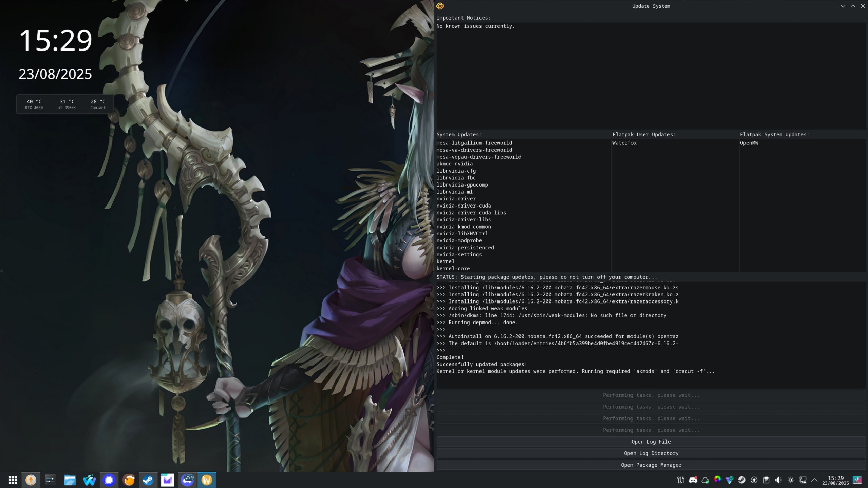This screenshot has width=868, height=488.
Task: Open the taskbar digital clock calendar
Action: [835, 480]
